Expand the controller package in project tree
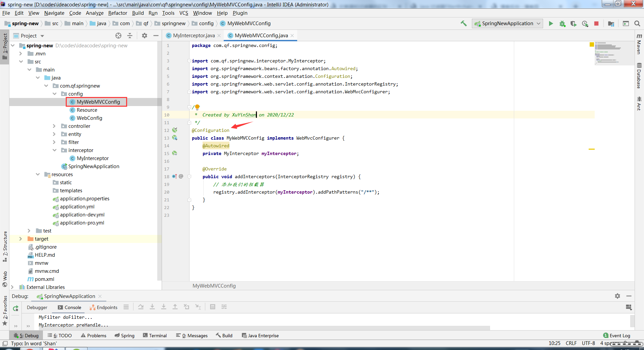 tap(54, 126)
